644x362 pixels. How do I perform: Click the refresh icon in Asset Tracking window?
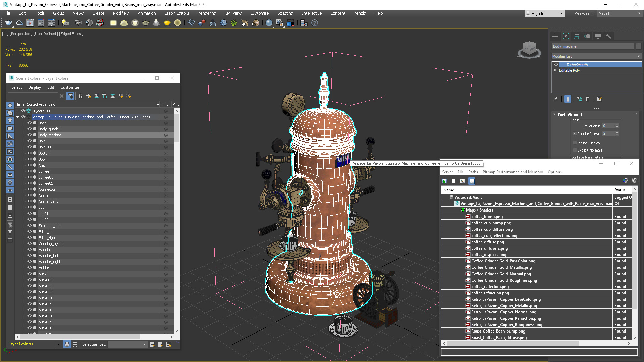(444, 181)
